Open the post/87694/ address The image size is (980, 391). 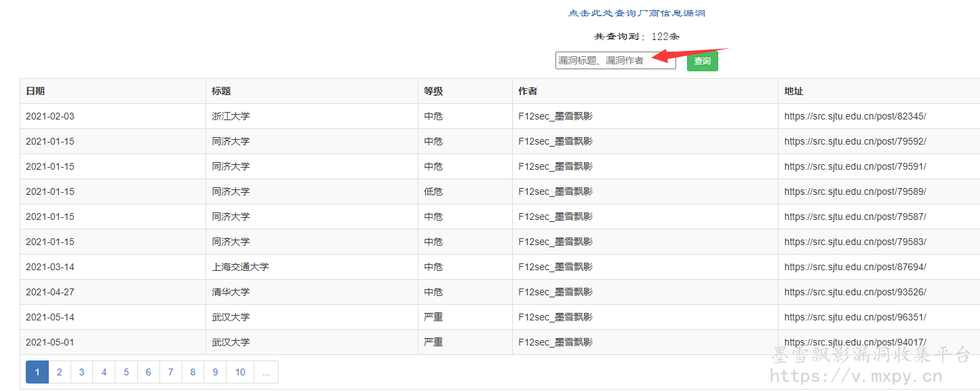coord(855,267)
